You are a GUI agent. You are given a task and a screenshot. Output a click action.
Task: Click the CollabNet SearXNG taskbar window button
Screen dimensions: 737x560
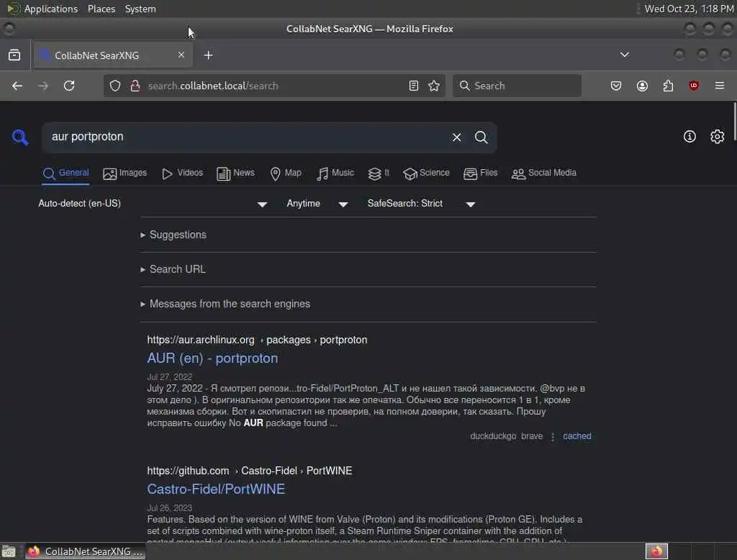(x=85, y=551)
